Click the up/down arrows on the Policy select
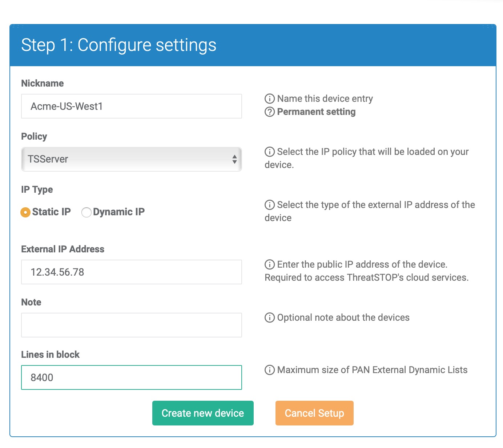This screenshot has width=503, height=448. click(x=234, y=159)
